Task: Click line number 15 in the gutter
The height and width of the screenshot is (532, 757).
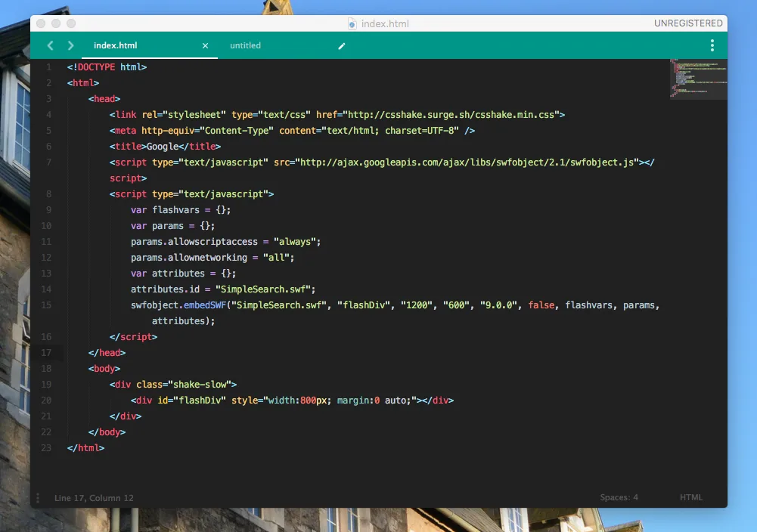Action: [x=46, y=305]
